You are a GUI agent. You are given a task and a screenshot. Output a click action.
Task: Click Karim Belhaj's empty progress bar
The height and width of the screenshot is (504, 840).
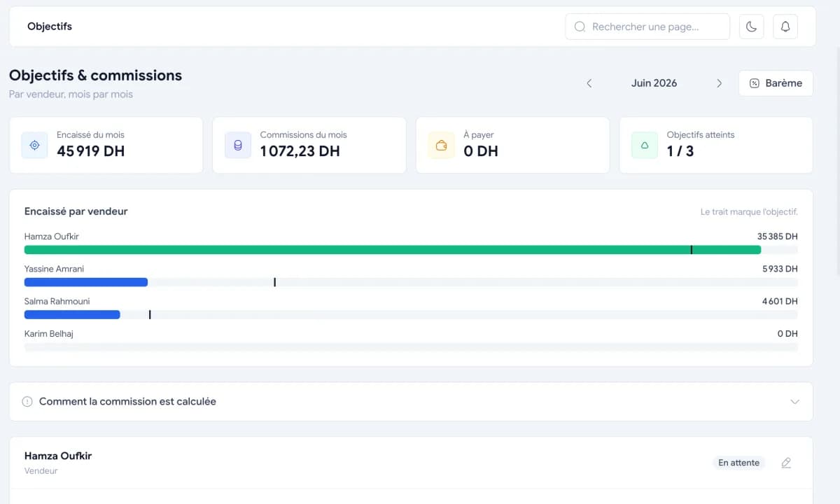click(x=411, y=347)
